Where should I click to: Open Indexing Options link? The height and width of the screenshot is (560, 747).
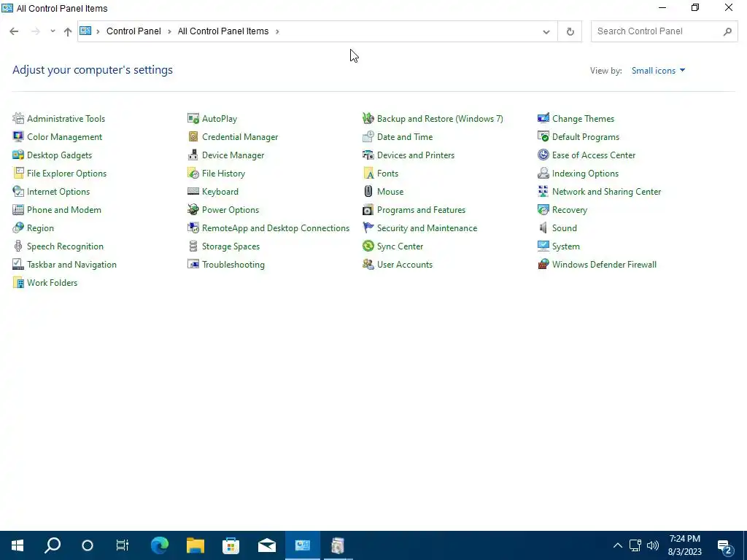585,174
